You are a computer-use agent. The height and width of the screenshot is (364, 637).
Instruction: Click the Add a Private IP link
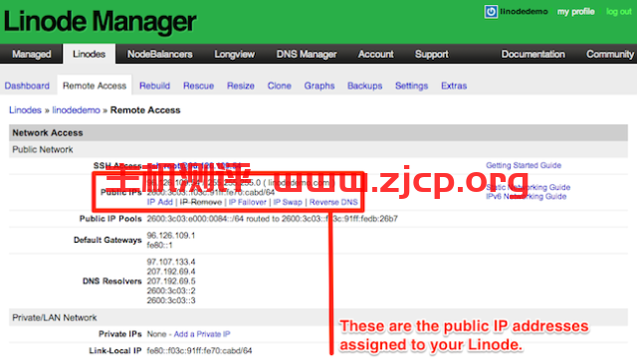[202, 334]
